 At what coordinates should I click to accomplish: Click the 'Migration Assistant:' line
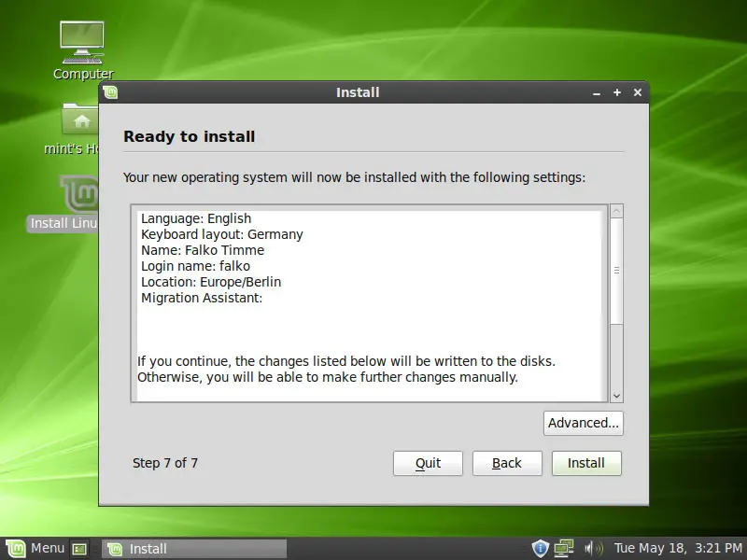(x=202, y=298)
